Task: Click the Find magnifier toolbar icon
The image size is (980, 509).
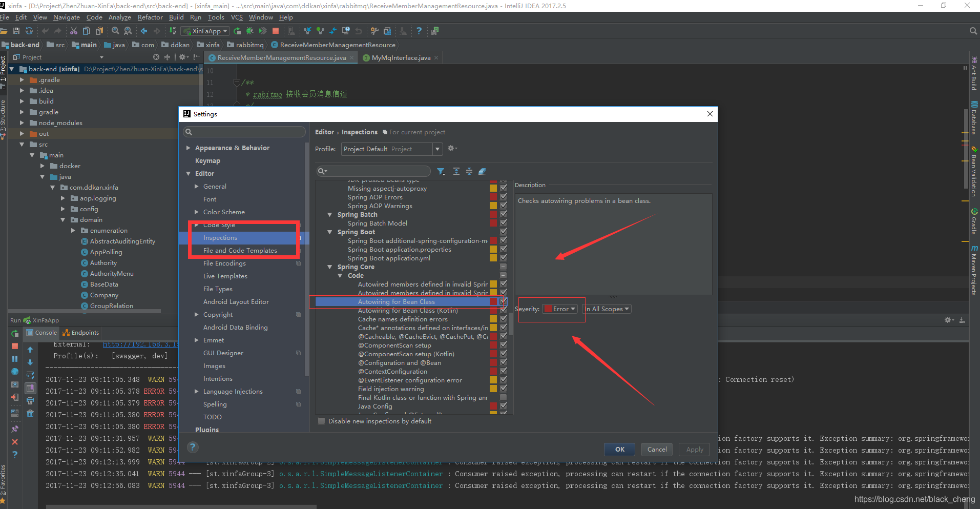Action: [x=115, y=31]
